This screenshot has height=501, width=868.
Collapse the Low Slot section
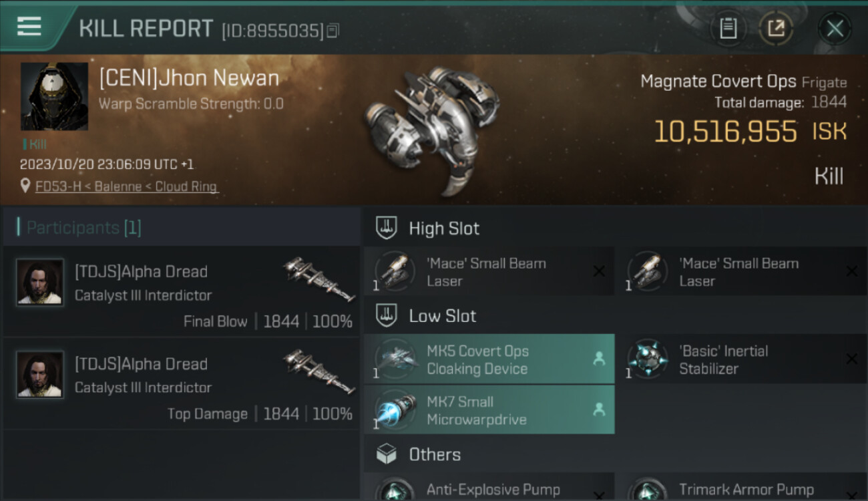442,316
